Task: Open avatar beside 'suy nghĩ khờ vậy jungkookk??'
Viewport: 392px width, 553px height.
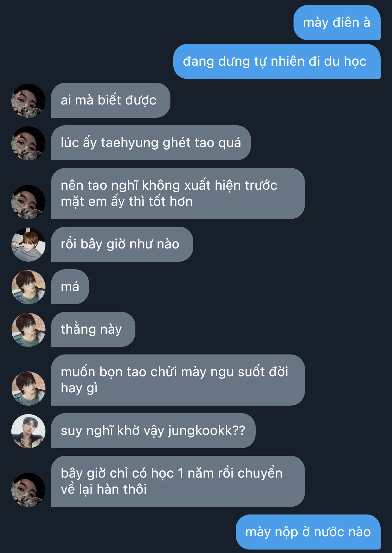Action: pyautogui.click(x=28, y=431)
